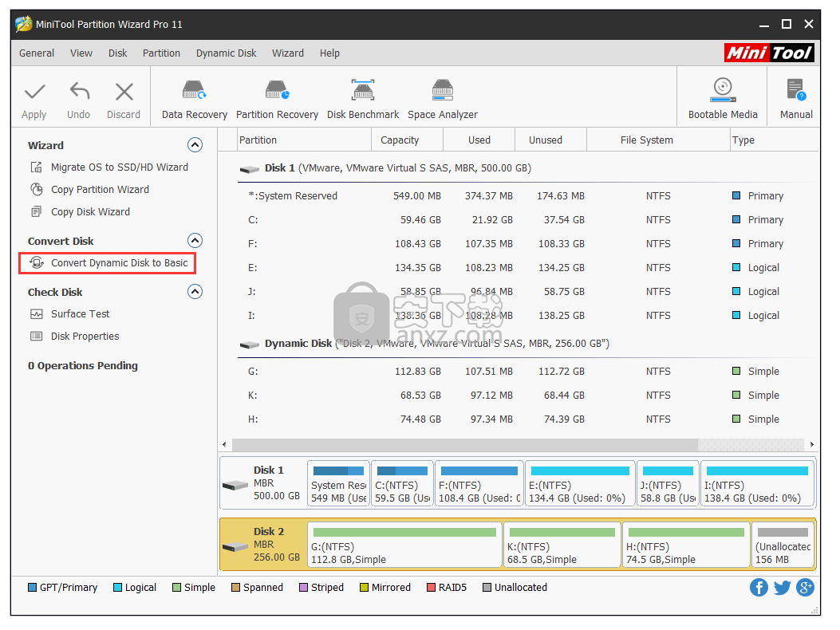The width and height of the screenshot is (840, 630).
Task: Sort by Used column header
Action: [x=479, y=140]
